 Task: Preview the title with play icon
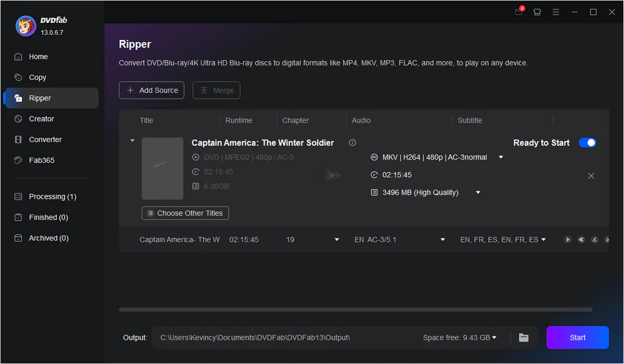[568, 239]
